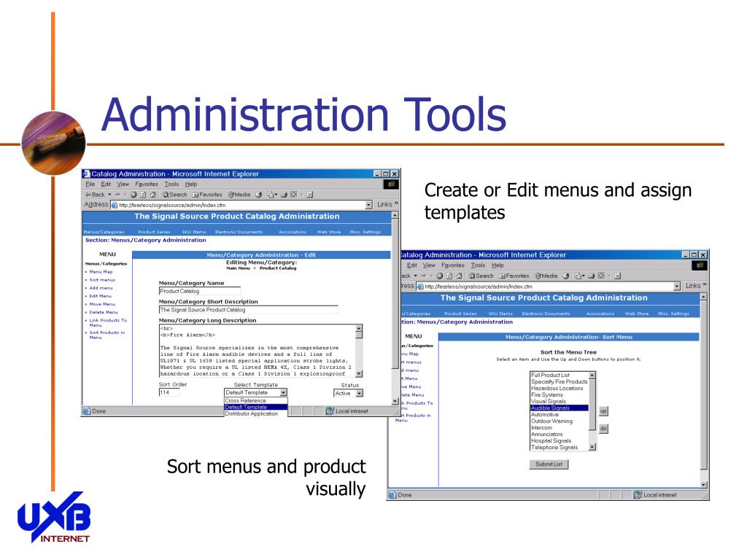The width and height of the screenshot is (747, 560).
Task: Click the Mail icon in the Edit window
Action: coord(270,195)
